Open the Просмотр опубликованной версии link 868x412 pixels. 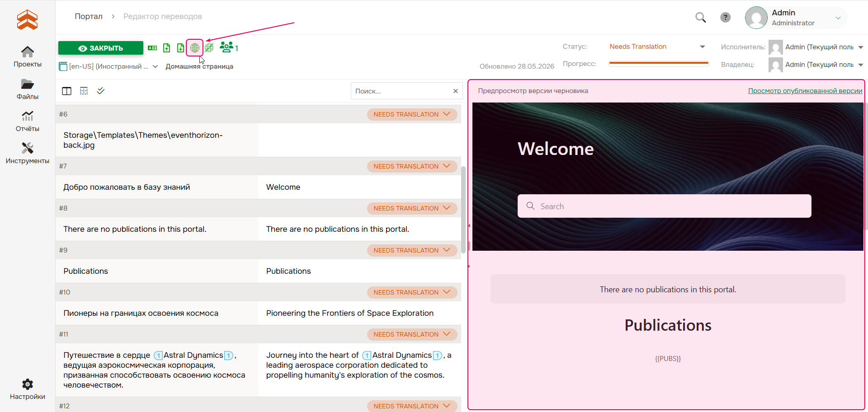coord(805,91)
